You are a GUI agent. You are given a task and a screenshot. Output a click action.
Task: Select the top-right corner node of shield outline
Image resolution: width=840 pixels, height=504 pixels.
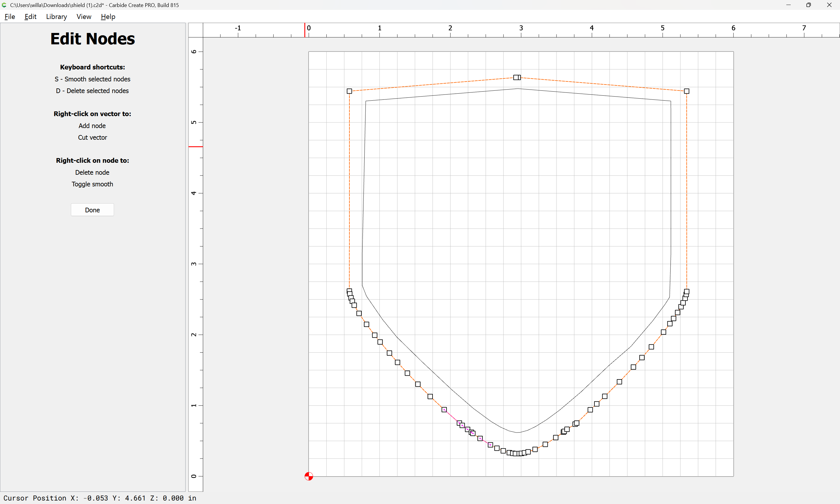[x=687, y=91]
